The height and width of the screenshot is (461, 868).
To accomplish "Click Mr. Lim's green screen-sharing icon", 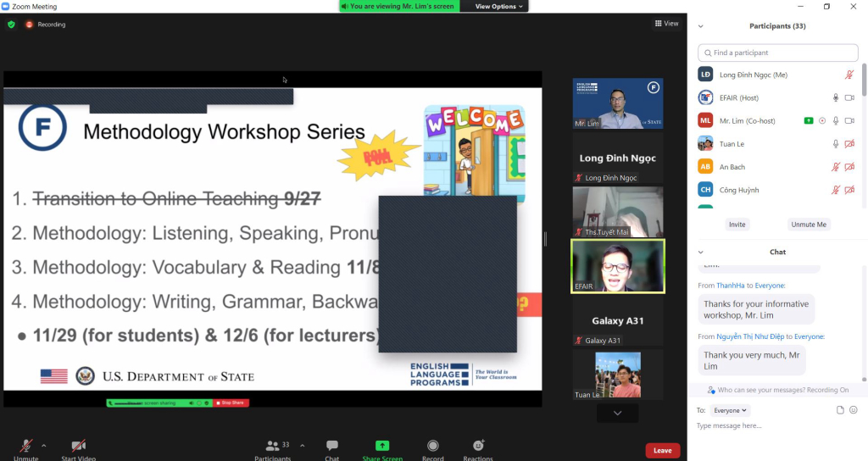I will [809, 120].
